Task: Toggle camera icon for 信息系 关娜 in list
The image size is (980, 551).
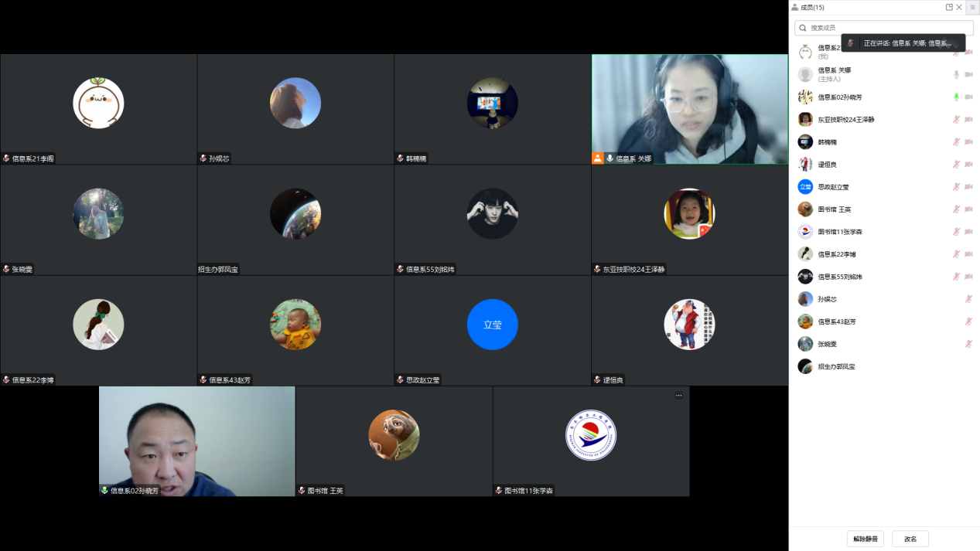Action: point(968,74)
